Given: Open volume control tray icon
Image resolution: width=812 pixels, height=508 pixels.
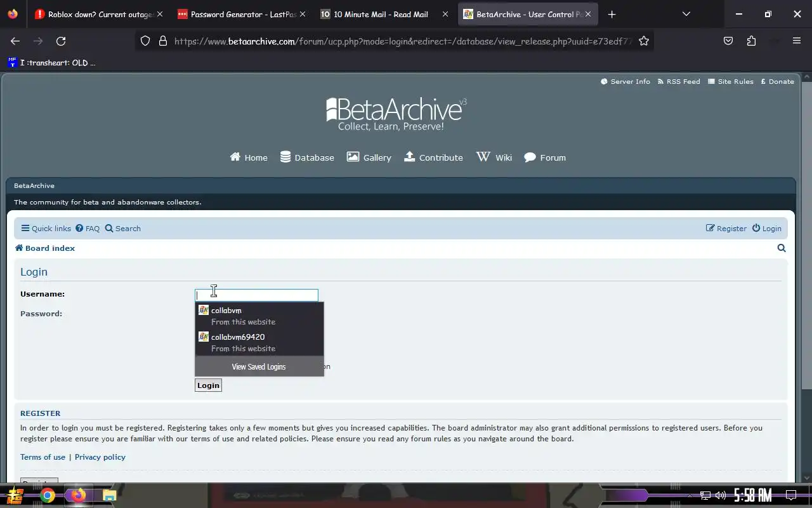Looking at the screenshot, I should pyautogui.click(x=720, y=495).
